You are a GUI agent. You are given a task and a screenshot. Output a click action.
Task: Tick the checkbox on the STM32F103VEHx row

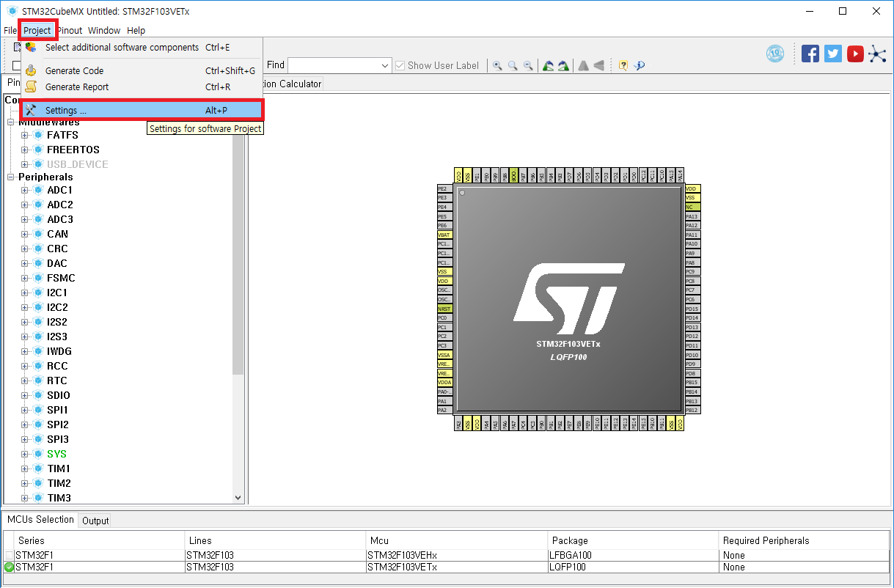click(10, 555)
